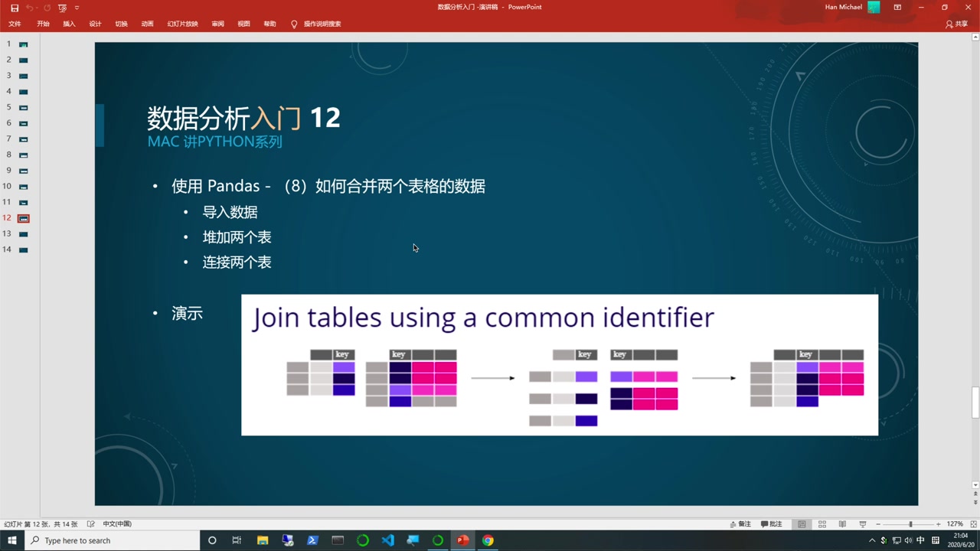This screenshot has width=980, height=551.
Task: Click the subtitle MAC 讲PYTHON系列
Action: tap(215, 142)
